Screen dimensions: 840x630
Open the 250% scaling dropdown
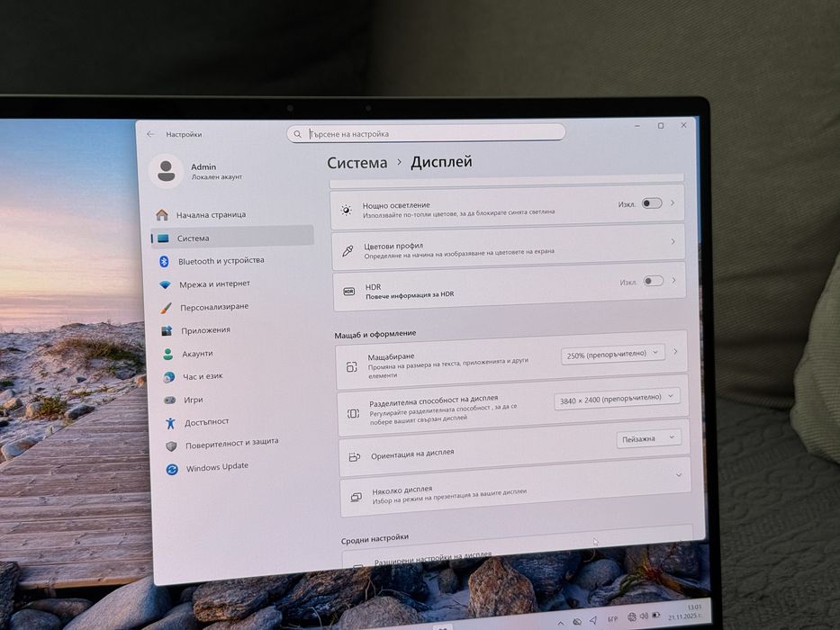(x=613, y=354)
